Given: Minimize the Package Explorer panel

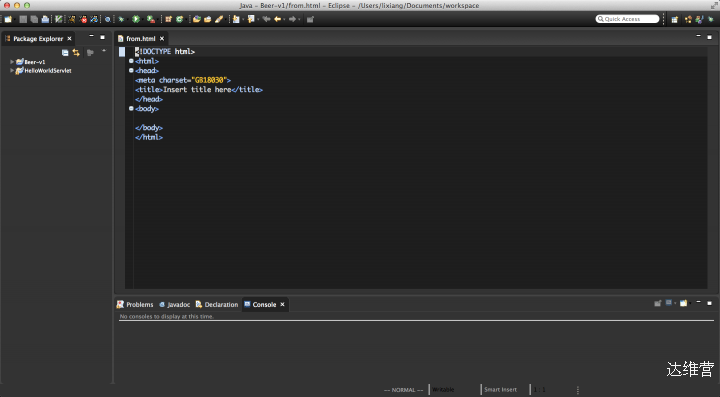Looking at the screenshot, I should (91, 36).
